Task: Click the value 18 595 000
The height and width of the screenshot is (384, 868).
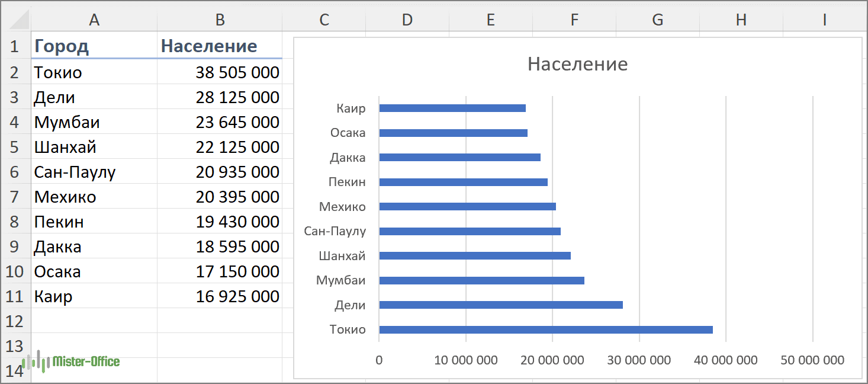Action: (x=237, y=247)
